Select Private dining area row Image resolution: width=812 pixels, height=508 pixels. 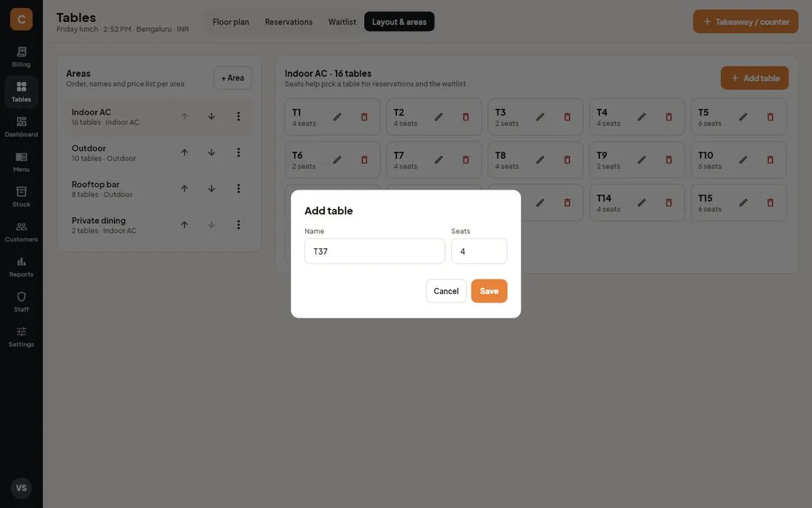(x=159, y=225)
